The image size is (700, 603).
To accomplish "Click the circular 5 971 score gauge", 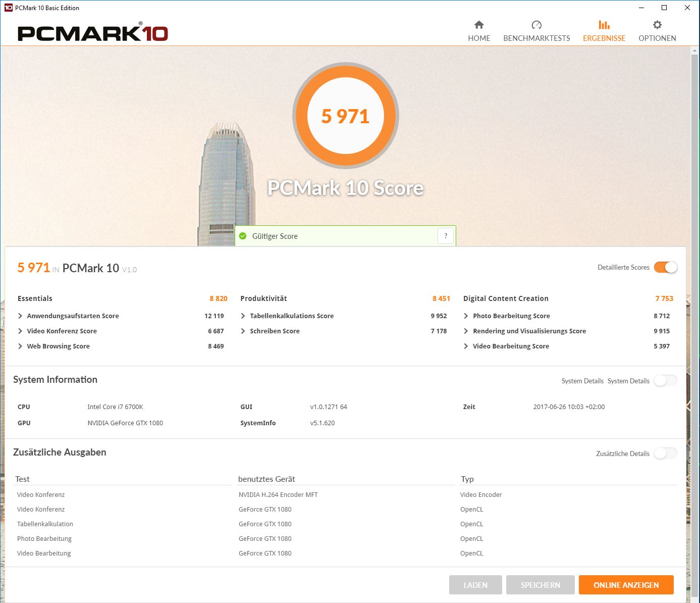I will [346, 116].
